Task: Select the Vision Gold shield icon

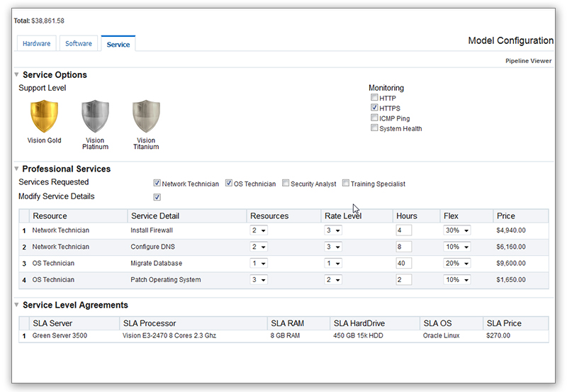Action: tap(44, 117)
